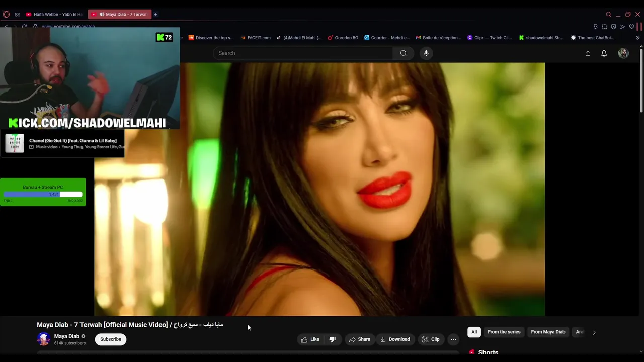Open the Opera browser menu icon

(x=6, y=14)
